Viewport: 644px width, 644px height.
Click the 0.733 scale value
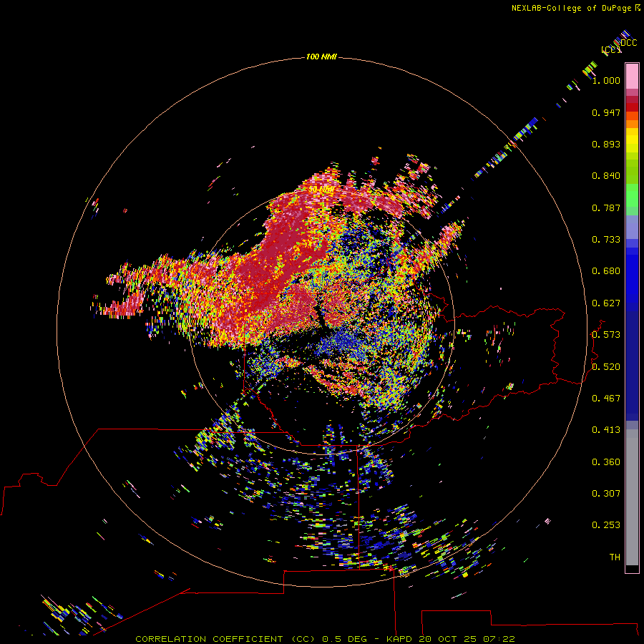pos(606,240)
